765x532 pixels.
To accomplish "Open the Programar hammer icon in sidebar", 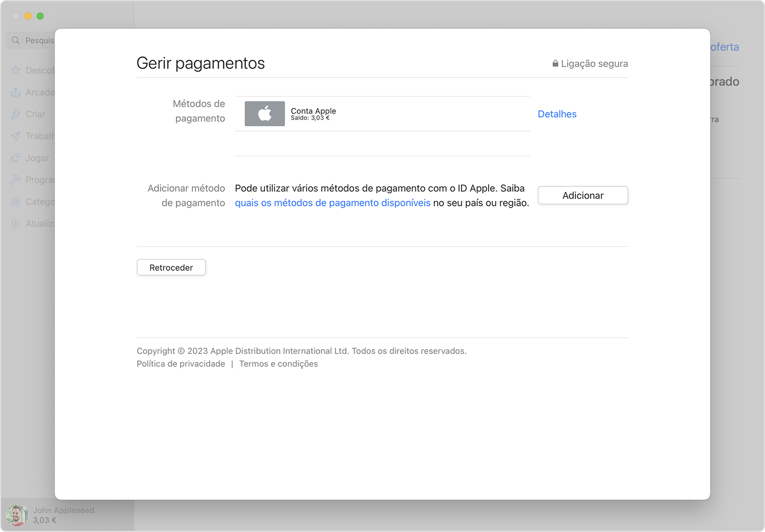I will 15,180.
